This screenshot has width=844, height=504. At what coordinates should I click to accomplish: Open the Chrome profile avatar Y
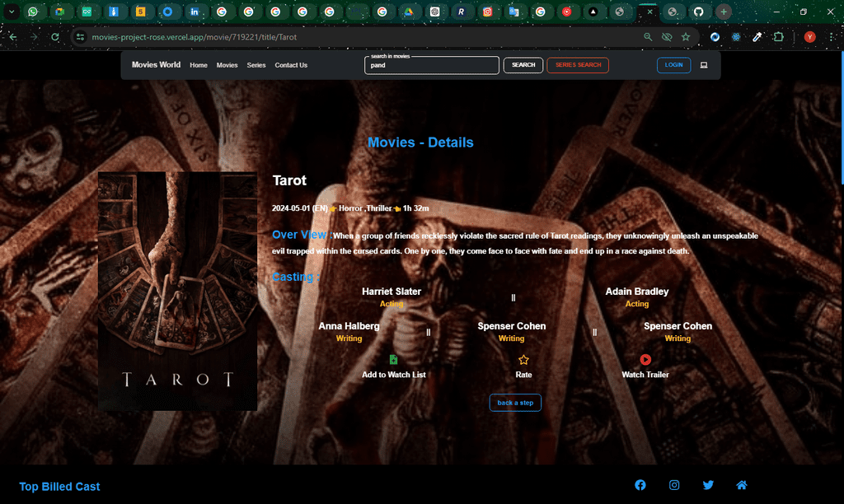click(x=809, y=37)
